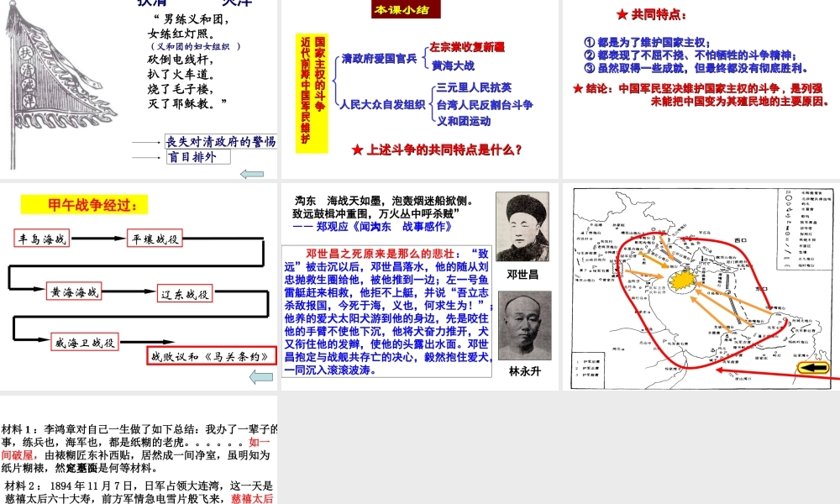Open the battle map slide thumbnail

(x=701, y=286)
